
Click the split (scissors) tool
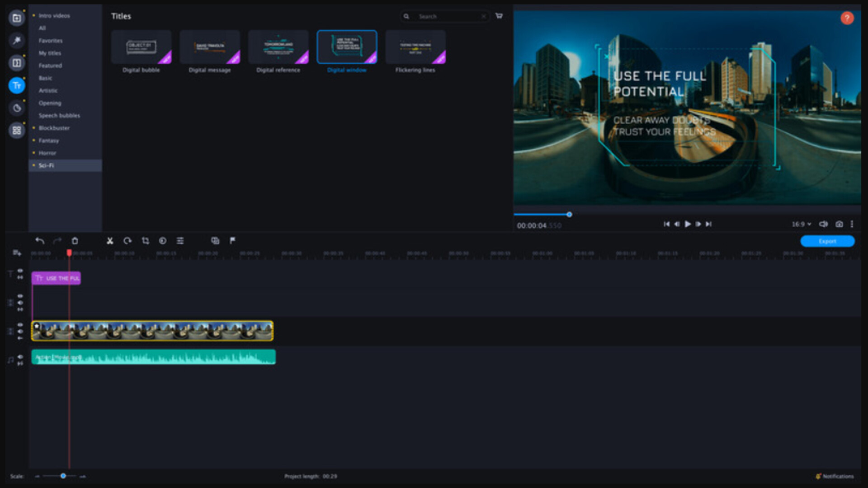click(110, 241)
